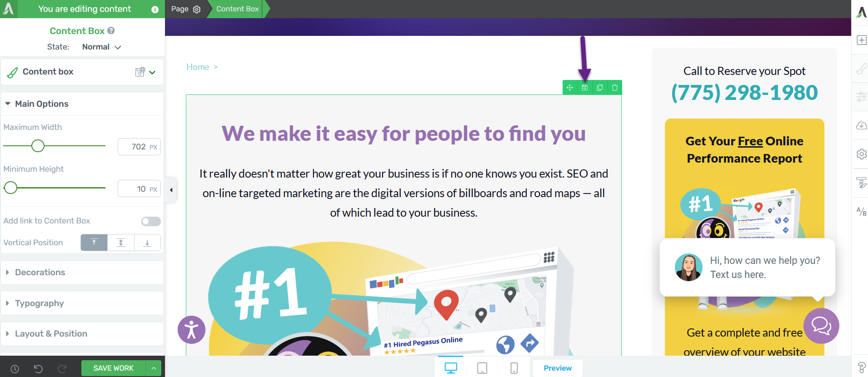Image resolution: width=868 pixels, height=377 pixels.
Task: Click the move handle icon in green toolbar
Action: click(570, 88)
